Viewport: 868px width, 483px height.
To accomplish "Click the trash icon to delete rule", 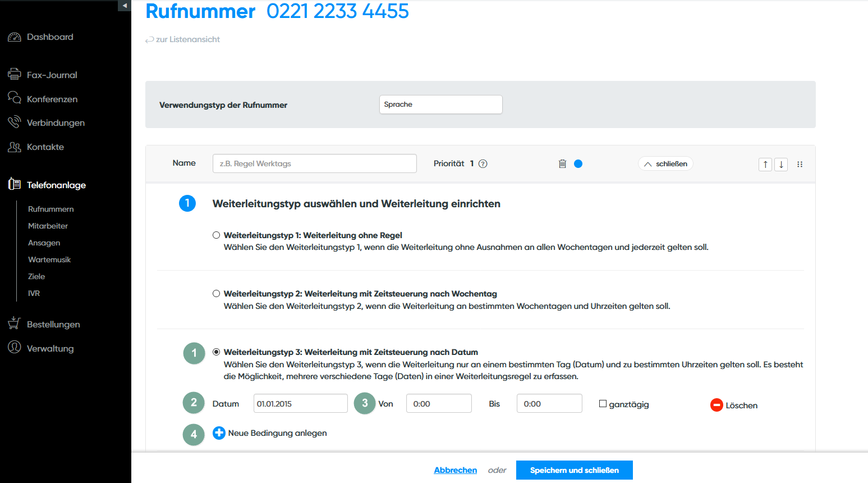I will pyautogui.click(x=562, y=164).
